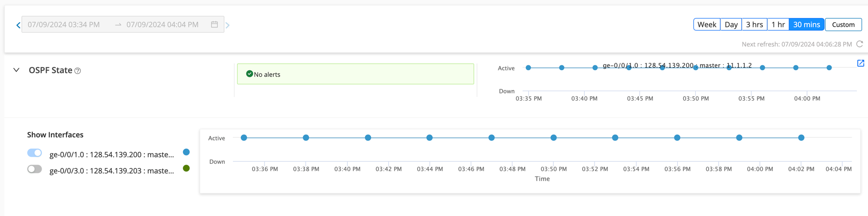Click the green ge-0/0/3.0 color dot
The height and width of the screenshot is (216, 868).
pos(186,168)
